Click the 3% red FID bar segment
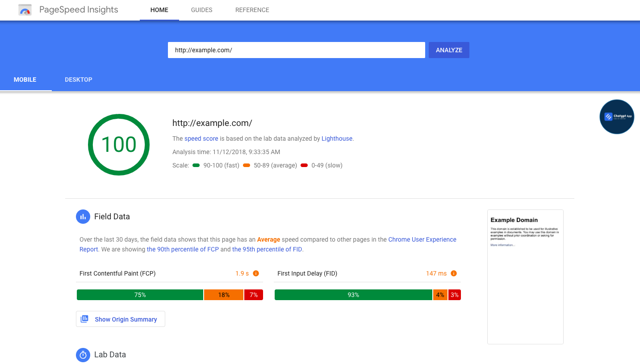 pyautogui.click(x=455, y=295)
